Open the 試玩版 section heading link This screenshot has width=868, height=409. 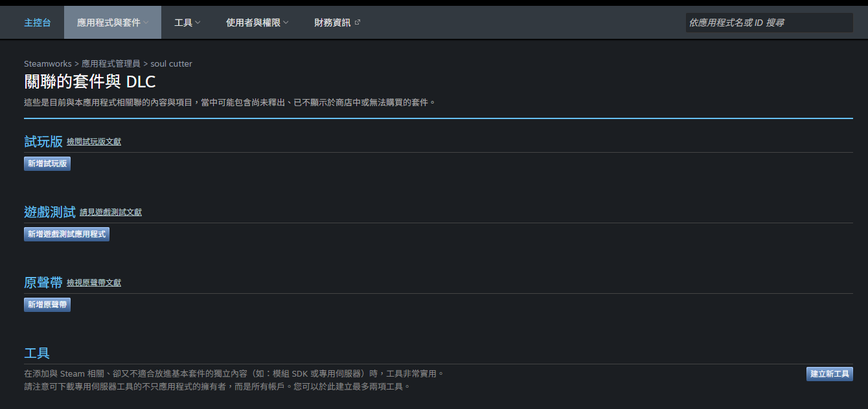click(41, 140)
